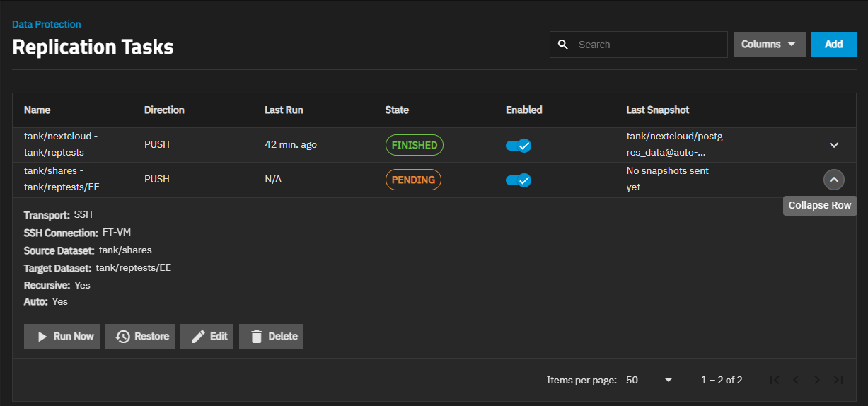Viewport: 868px width, 406px height.
Task: Click the Add button
Action: coord(834,45)
